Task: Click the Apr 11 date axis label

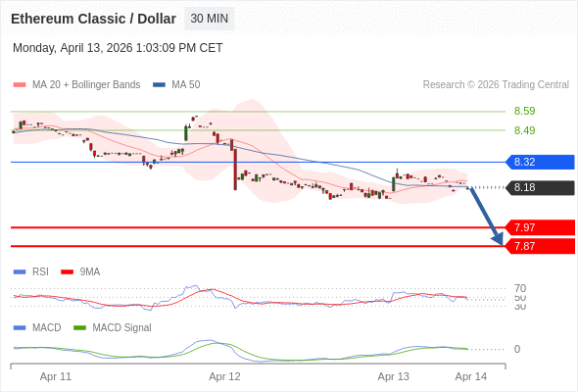Action: pyautogui.click(x=56, y=377)
